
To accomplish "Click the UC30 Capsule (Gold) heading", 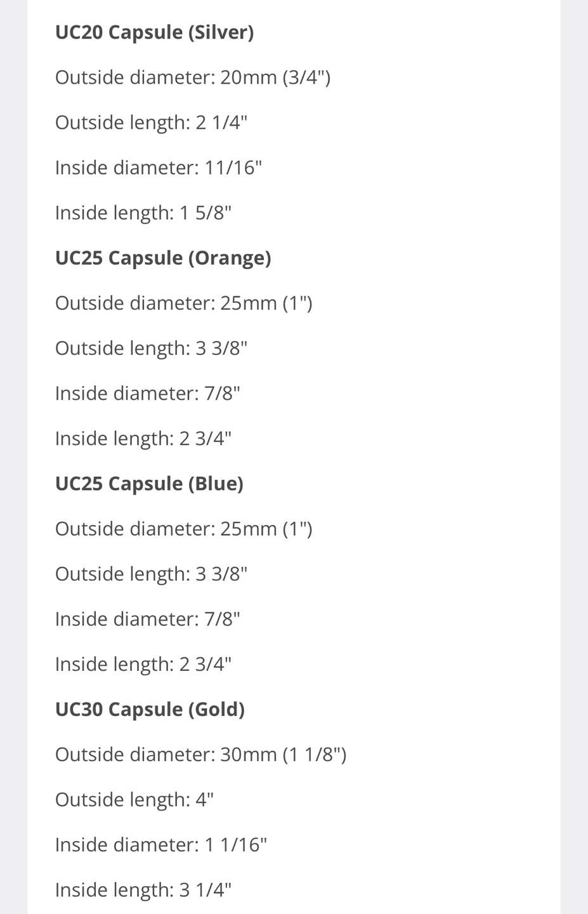I will 150,709.
